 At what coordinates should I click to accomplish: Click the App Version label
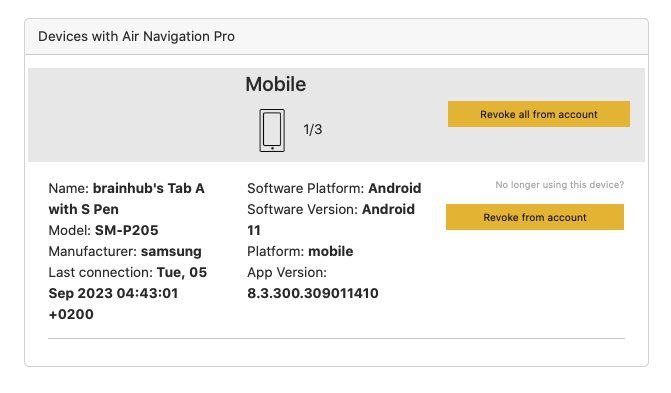tap(287, 272)
